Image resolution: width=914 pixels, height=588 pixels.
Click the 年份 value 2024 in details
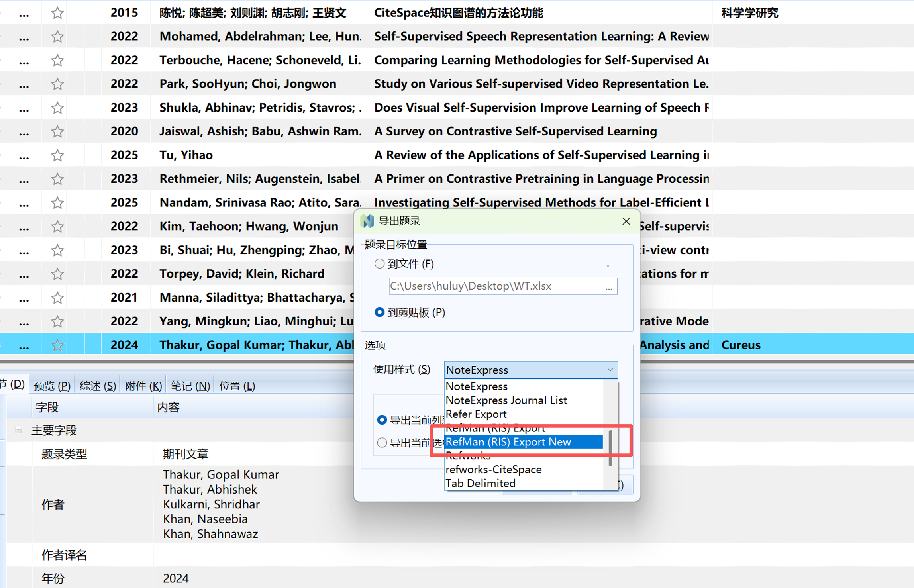[x=176, y=578]
